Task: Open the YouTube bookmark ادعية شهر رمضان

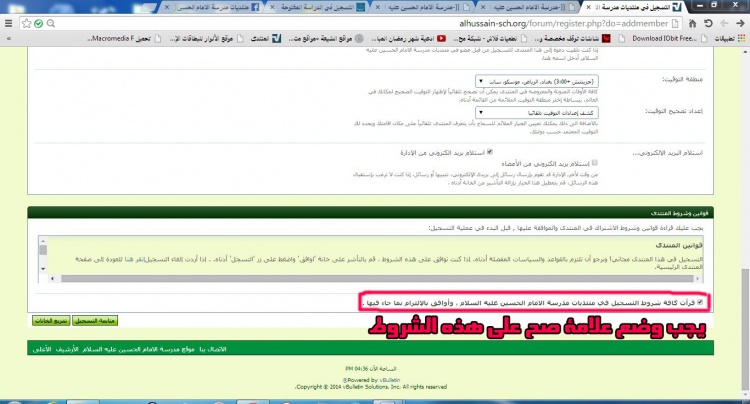Action: coord(409,39)
